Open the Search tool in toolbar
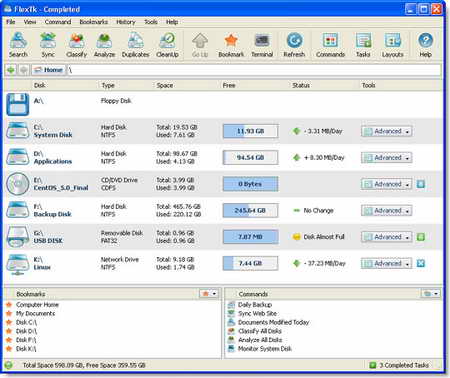Viewport: 450px width, 378px height. [x=18, y=45]
